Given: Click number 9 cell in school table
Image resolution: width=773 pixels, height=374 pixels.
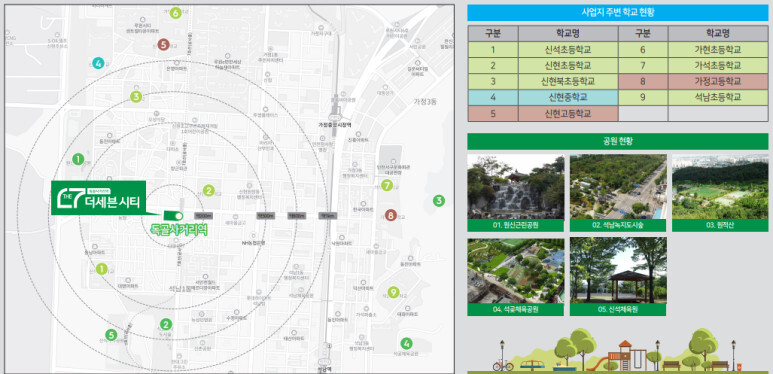Looking at the screenshot, I should coord(643,97).
